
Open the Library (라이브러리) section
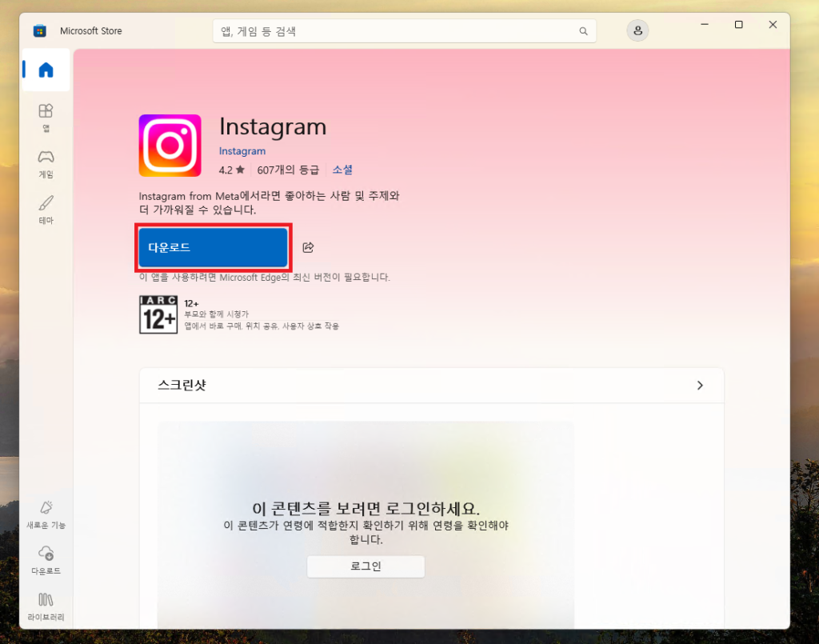click(x=46, y=606)
